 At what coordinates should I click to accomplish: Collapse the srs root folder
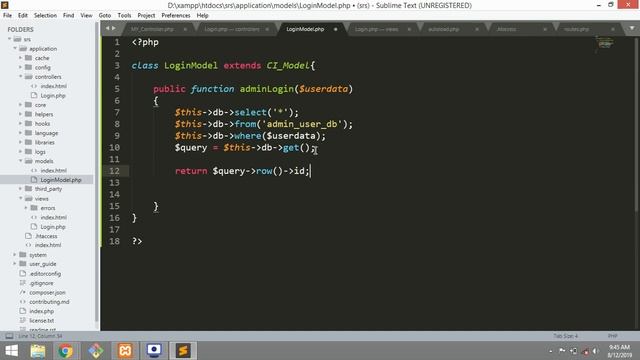9,39
